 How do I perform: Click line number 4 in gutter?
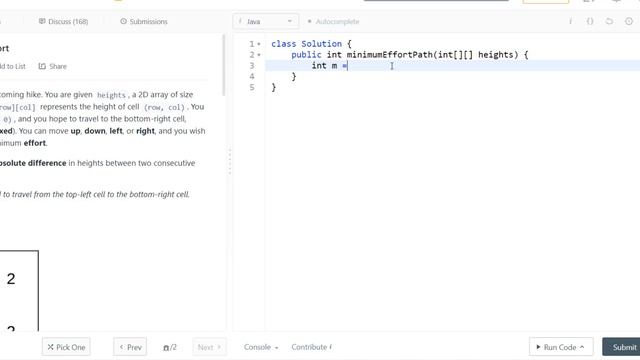pyautogui.click(x=252, y=76)
